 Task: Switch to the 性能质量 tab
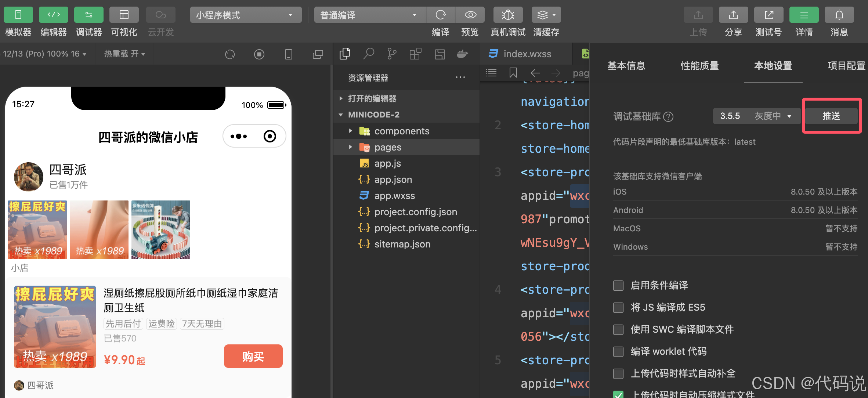click(x=699, y=66)
